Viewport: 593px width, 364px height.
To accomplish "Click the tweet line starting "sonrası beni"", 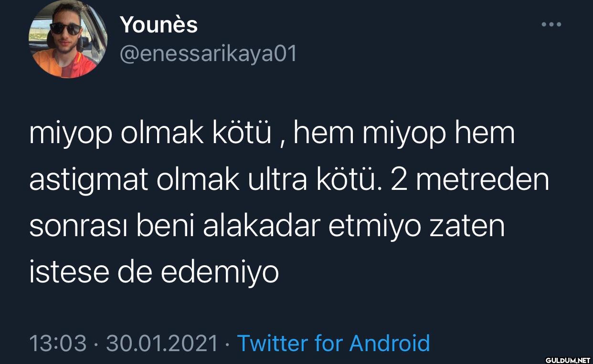I will click(x=267, y=226).
